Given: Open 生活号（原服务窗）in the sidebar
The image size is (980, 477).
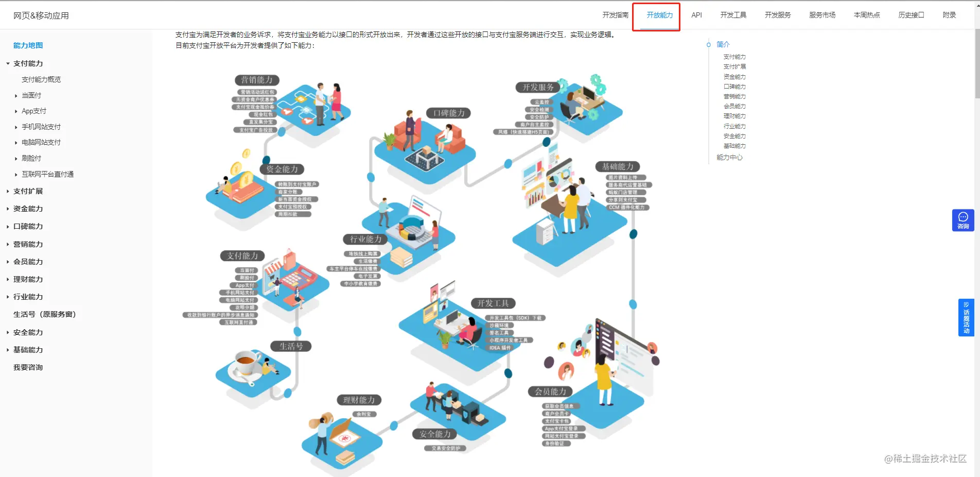Looking at the screenshot, I should (45, 314).
